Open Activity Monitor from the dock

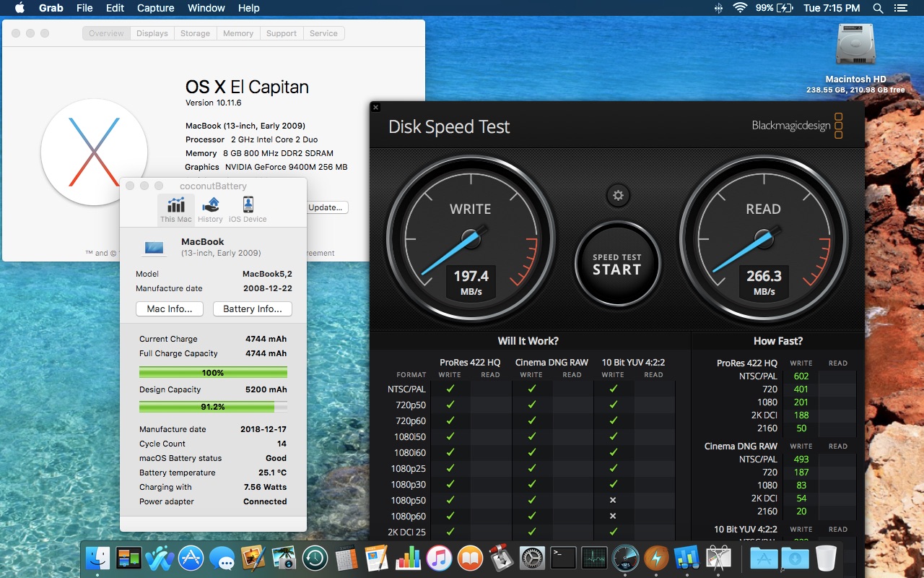coord(594,558)
